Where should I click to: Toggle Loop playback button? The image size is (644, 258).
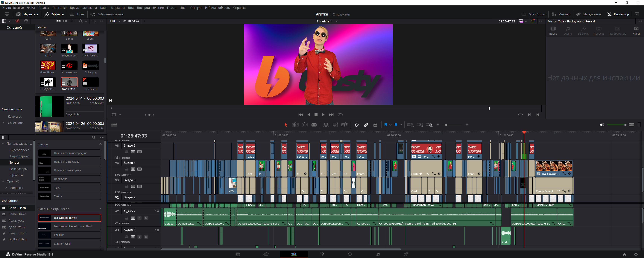pyautogui.click(x=340, y=115)
